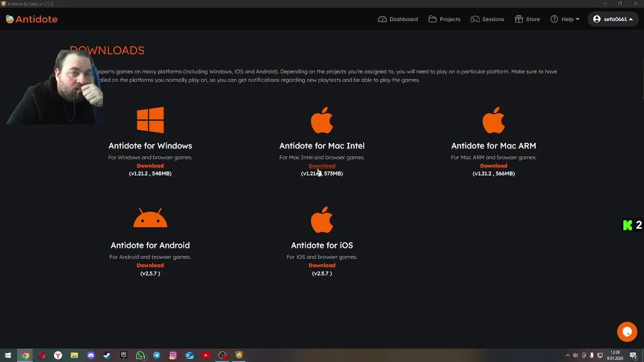This screenshot has height=362, width=644.
Task: Open Discord from taskbar
Action: tap(91, 355)
